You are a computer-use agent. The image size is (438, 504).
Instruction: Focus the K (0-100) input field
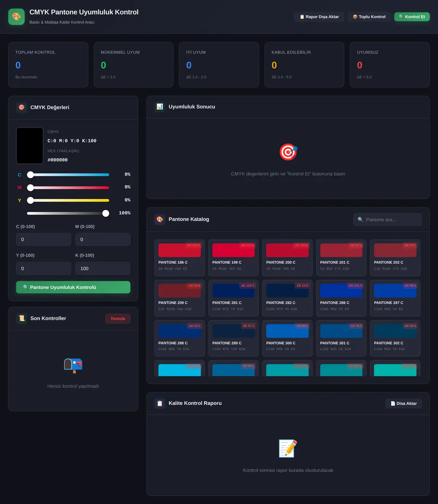click(x=103, y=268)
